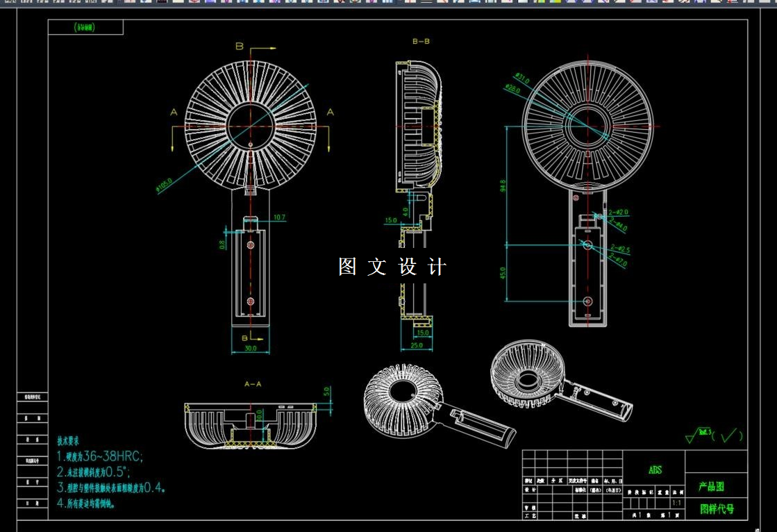The width and height of the screenshot is (777, 532).
Task: Click technical note 3 about roughness 0.4
Action: 111,488
